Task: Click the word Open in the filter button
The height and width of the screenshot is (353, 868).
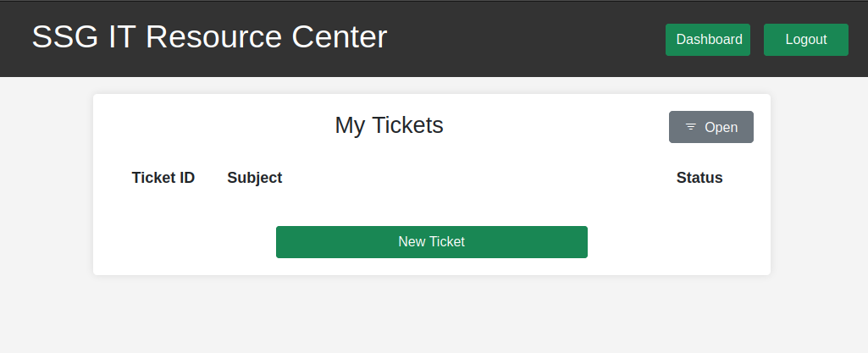Action: coord(721,127)
